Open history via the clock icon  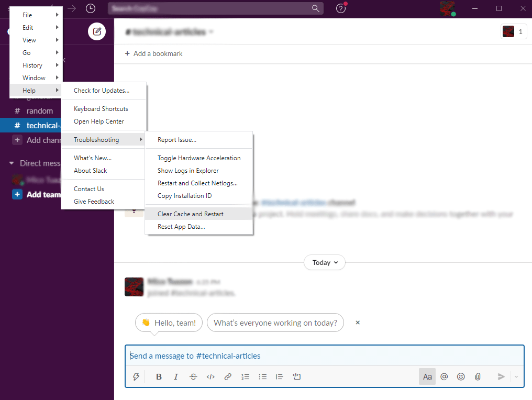tap(91, 8)
